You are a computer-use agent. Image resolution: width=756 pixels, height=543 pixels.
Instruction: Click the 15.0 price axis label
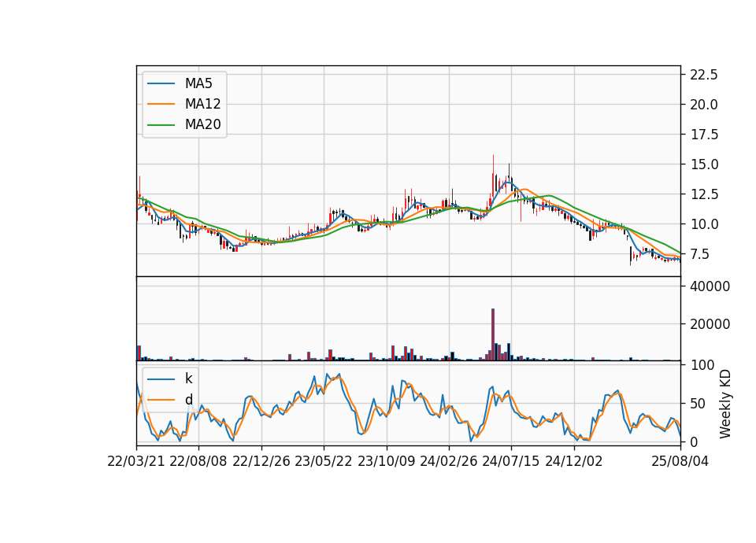pos(704,164)
